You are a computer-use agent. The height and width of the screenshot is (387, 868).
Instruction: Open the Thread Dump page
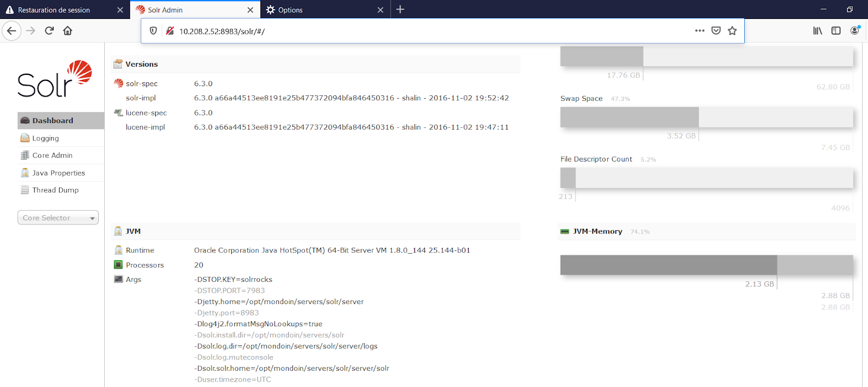click(x=55, y=190)
